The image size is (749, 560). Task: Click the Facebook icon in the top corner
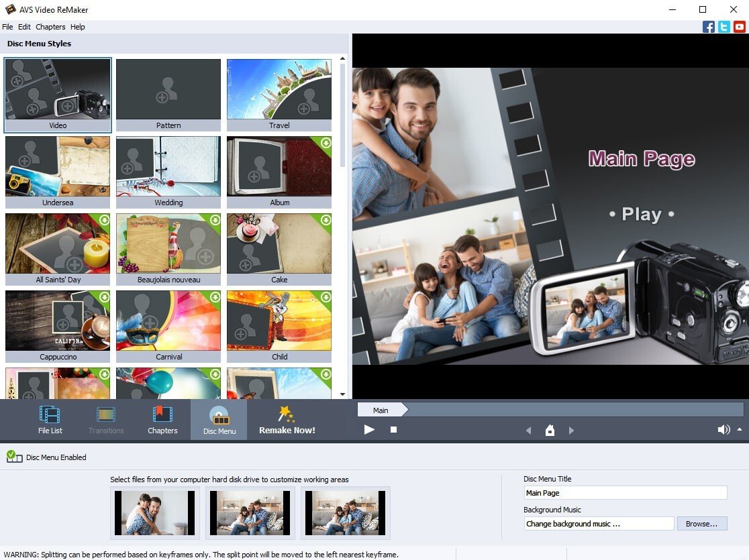(x=709, y=27)
